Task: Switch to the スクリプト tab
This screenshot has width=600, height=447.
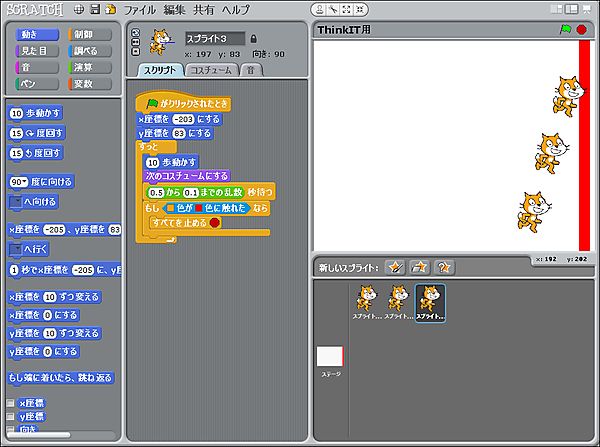Action: click(x=160, y=70)
